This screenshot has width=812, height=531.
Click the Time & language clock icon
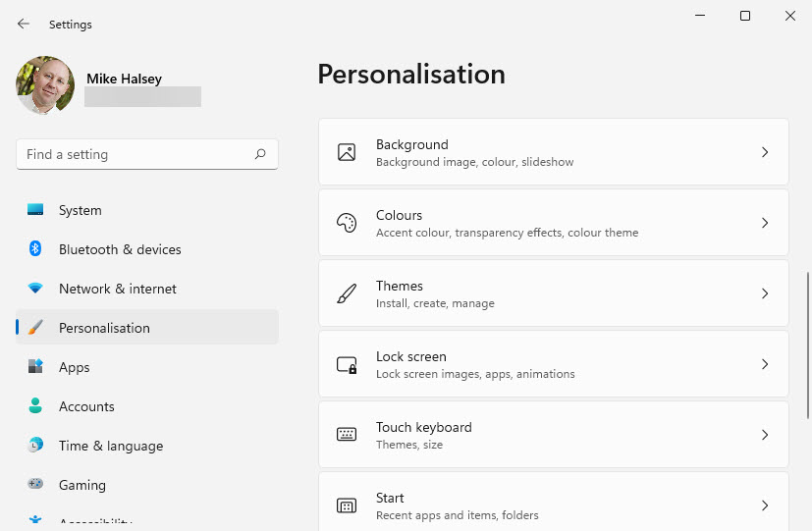pos(35,446)
